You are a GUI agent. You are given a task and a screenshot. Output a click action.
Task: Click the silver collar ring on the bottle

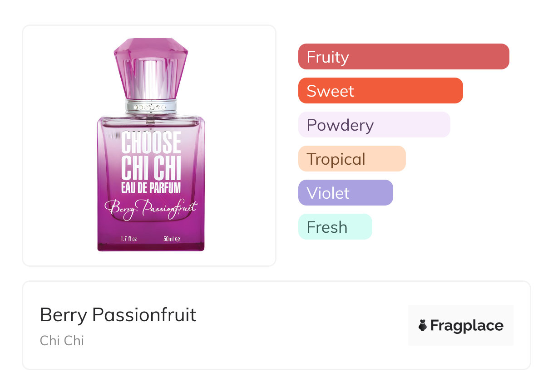(151, 107)
